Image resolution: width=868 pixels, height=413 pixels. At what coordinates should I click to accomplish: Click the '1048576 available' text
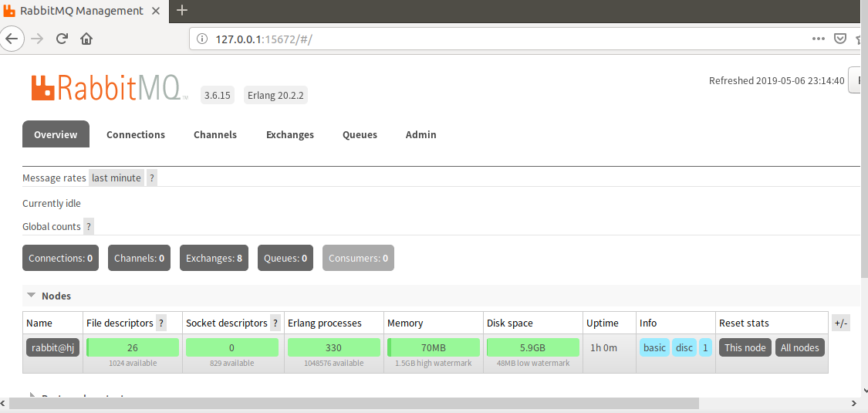click(x=334, y=363)
